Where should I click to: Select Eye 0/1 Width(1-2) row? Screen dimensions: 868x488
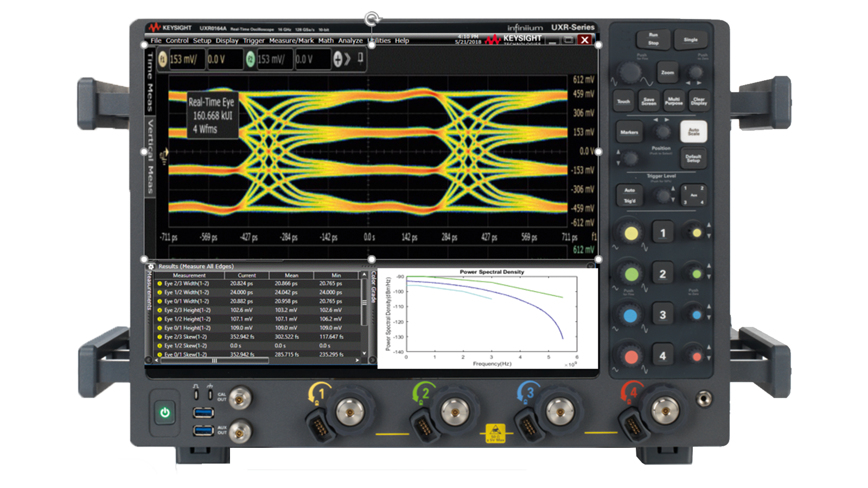(258, 301)
